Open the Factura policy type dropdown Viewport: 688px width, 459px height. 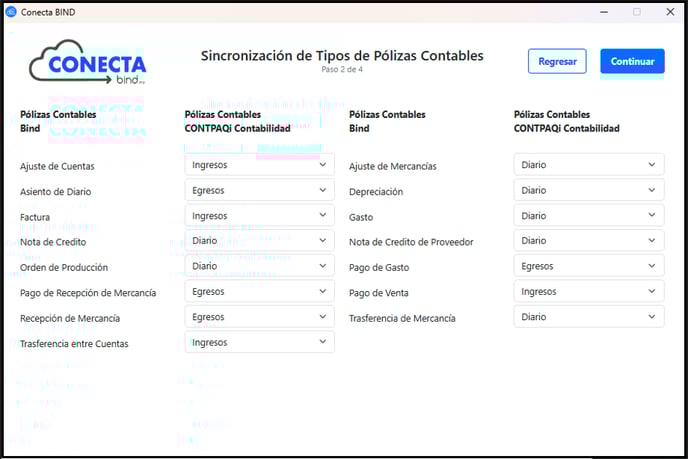pyautogui.click(x=260, y=215)
